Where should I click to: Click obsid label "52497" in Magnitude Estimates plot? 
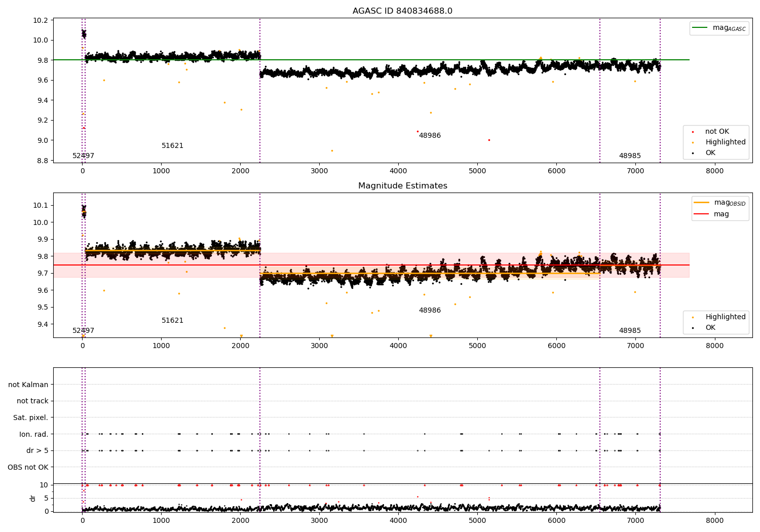pos(83,331)
